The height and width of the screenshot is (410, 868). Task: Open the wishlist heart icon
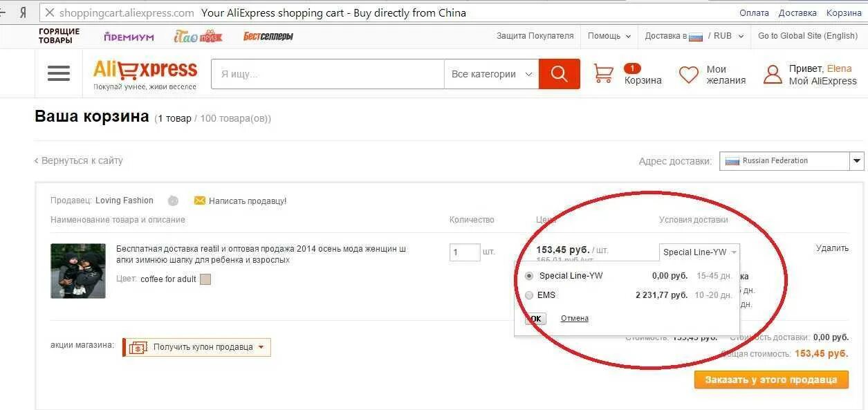point(689,75)
